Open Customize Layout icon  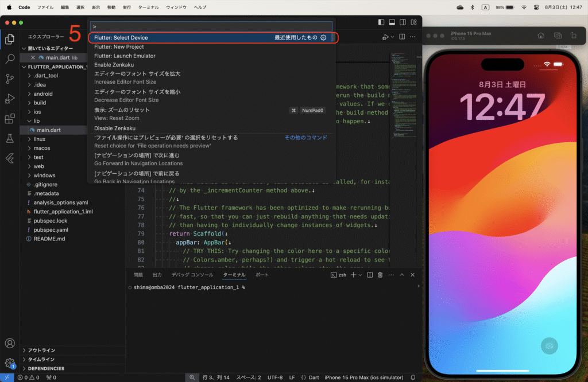click(413, 22)
